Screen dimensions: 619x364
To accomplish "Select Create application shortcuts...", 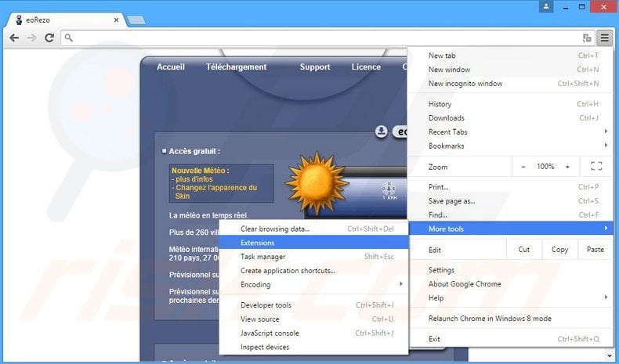I will 314,271.
